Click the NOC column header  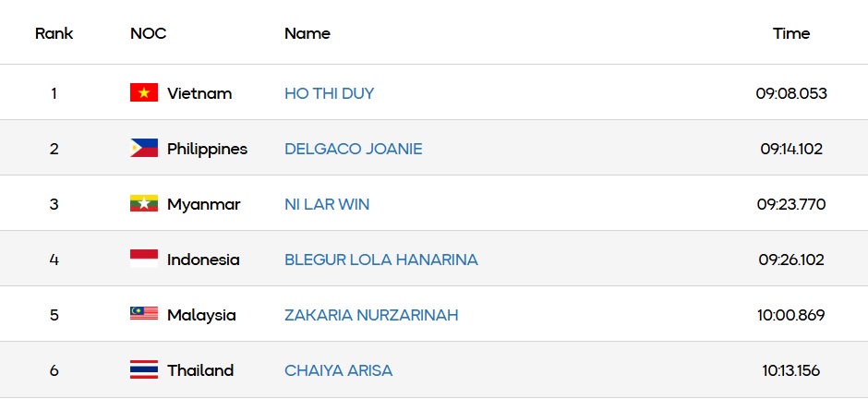tap(149, 33)
